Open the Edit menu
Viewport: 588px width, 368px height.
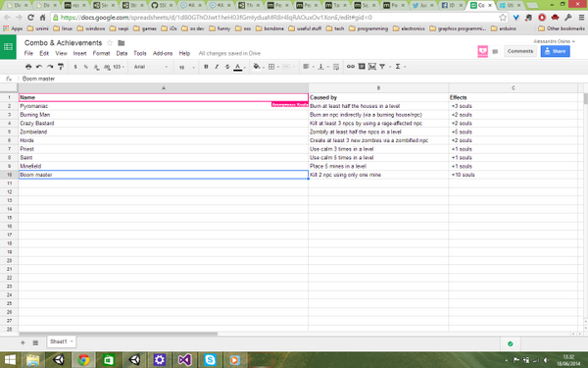[44, 53]
